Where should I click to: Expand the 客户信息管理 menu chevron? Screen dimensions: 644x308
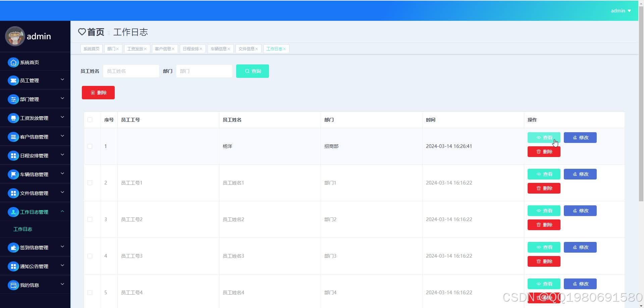coord(62,136)
